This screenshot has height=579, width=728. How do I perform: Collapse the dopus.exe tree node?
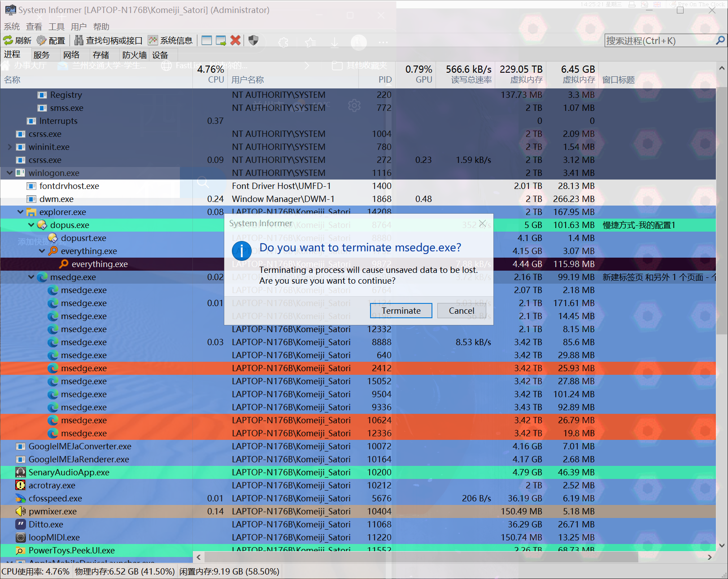31,225
